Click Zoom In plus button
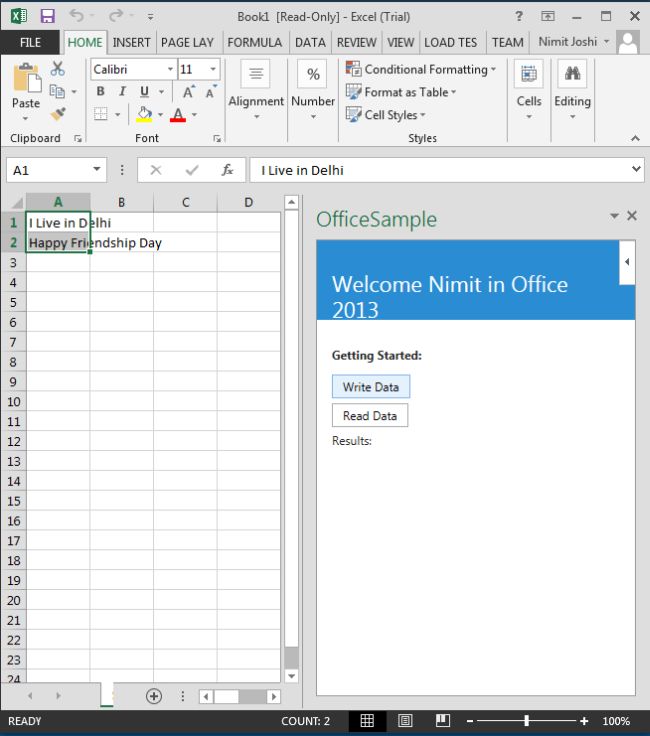This screenshot has height=736, width=650. (x=584, y=721)
